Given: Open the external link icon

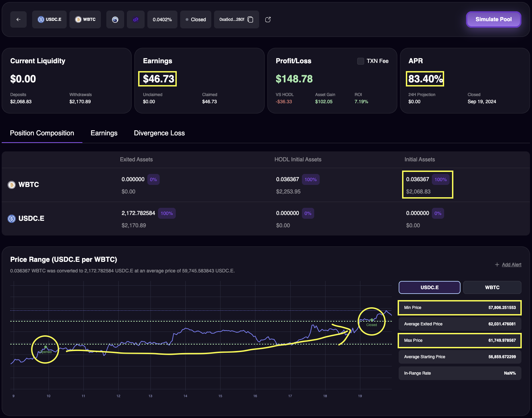Looking at the screenshot, I should coord(268,19).
